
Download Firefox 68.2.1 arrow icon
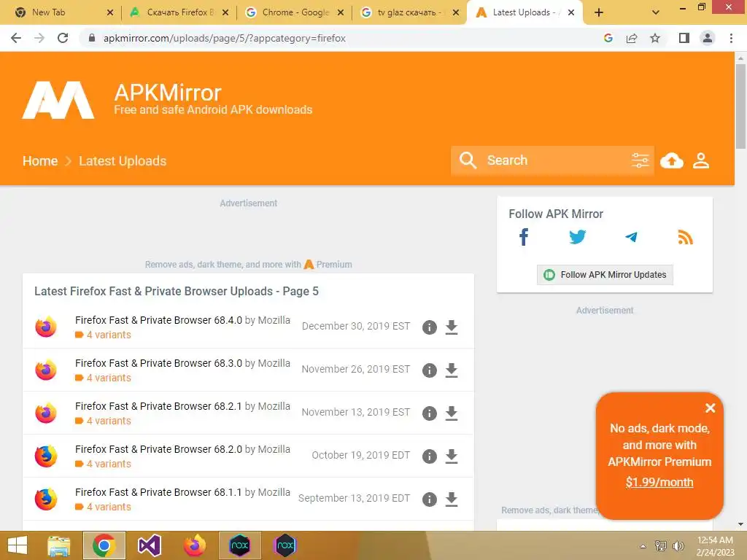[x=451, y=413]
